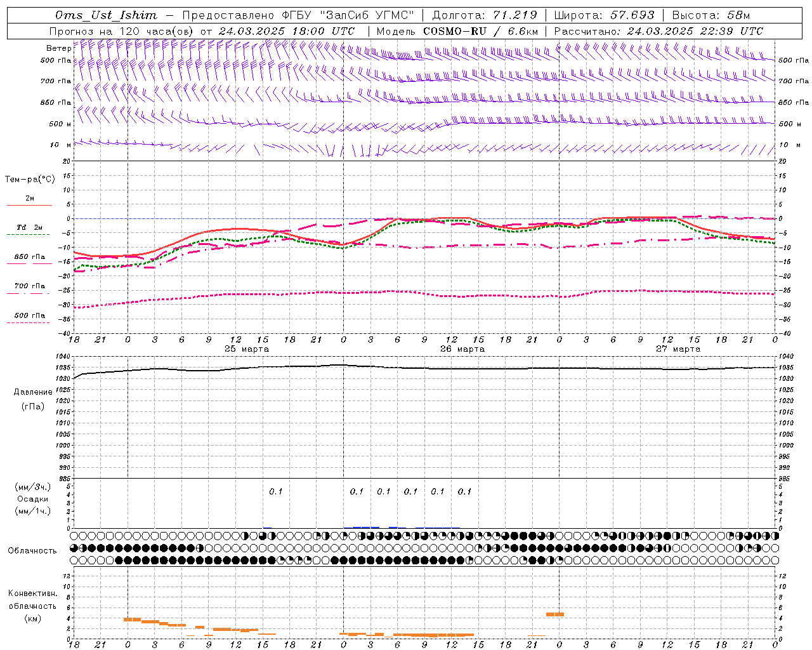Viewport: 812px width, 650px height.
Task: Click the "Широта: 57.693" header field
Action: (604, 15)
